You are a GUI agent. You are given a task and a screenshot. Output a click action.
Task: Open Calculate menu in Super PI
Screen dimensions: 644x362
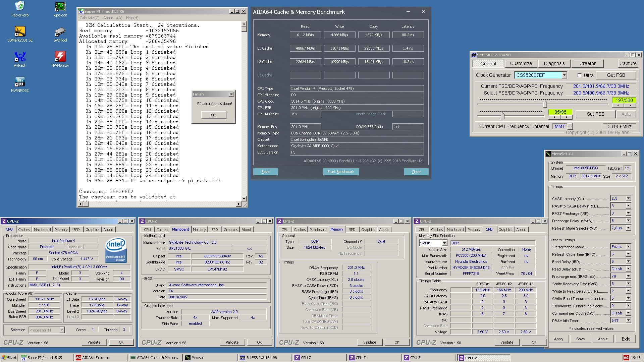[x=89, y=18]
